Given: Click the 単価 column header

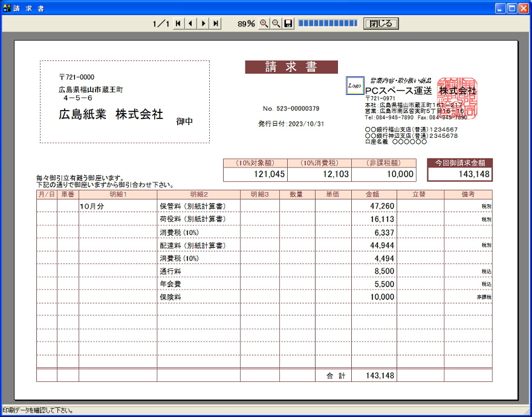Looking at the screenshot, I should tap(333, 195).
